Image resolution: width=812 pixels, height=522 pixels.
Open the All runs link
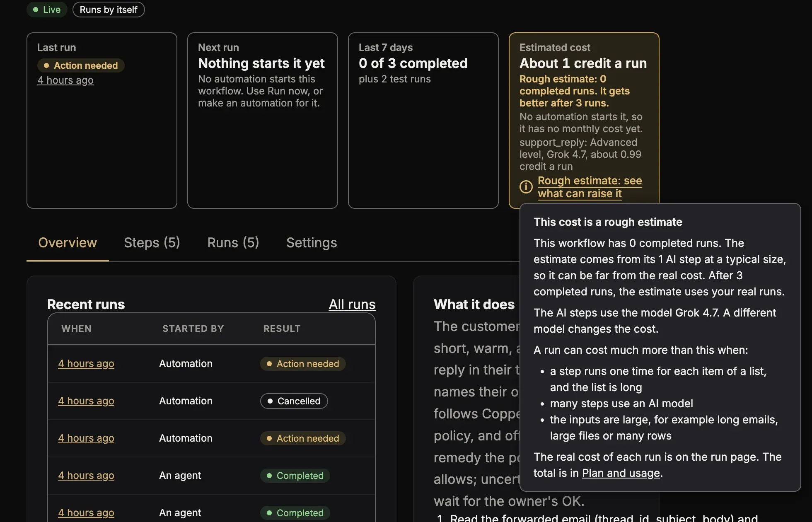point(352,304)
